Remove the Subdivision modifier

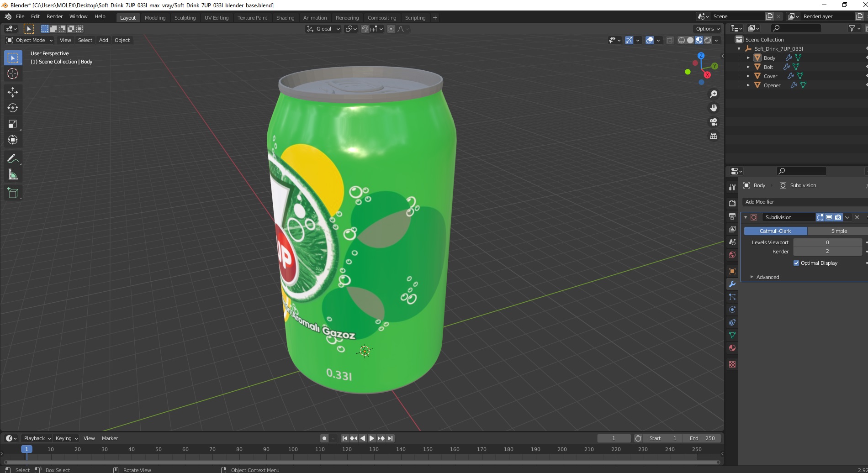[857, 217]
